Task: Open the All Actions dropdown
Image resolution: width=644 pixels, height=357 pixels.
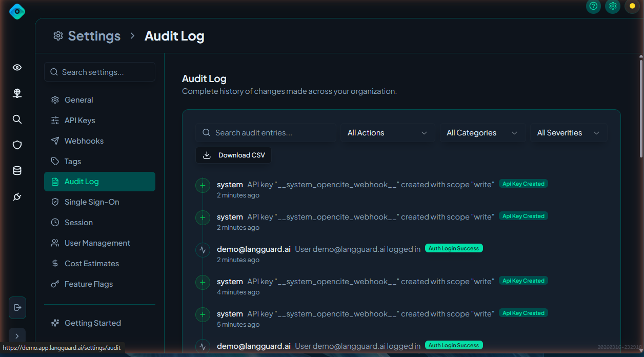Action: click(388, 133)
